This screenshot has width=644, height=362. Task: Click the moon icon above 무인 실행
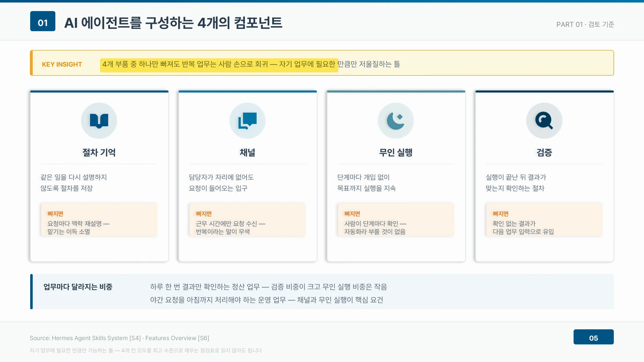pos(396,121)
